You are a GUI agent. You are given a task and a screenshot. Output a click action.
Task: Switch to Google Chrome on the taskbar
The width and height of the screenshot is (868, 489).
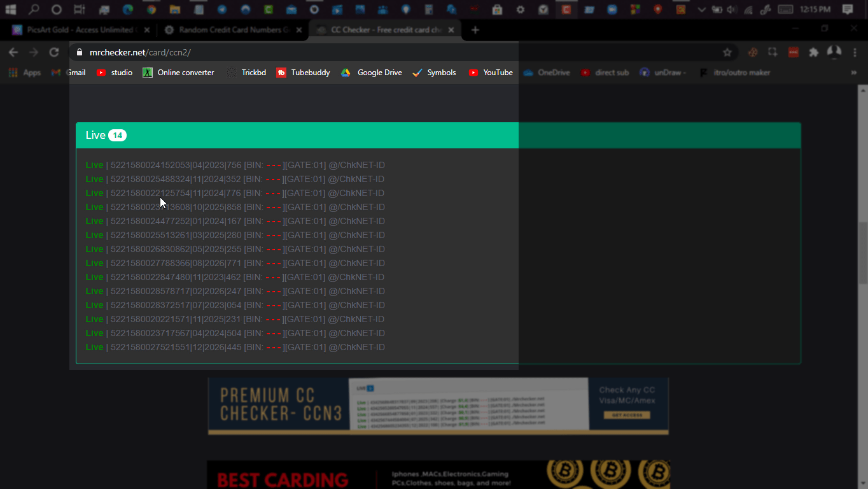click(x=151, y=10)
